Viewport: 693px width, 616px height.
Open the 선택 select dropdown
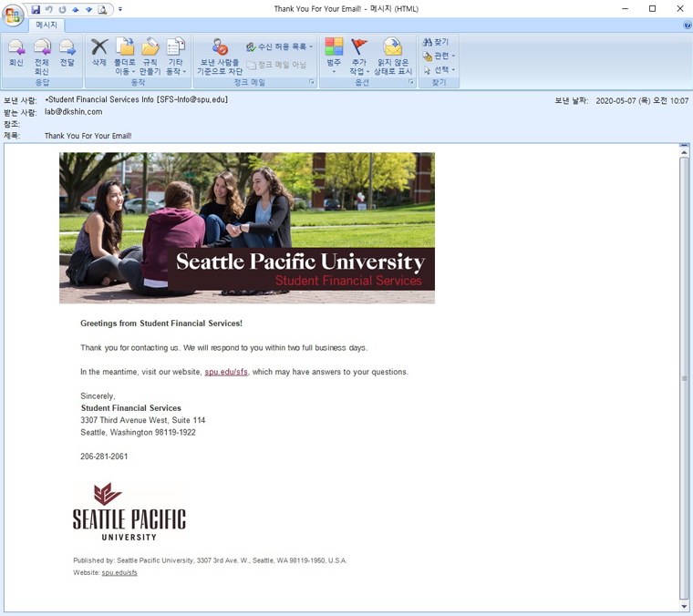pyautogui.click(x=439, y=70)
